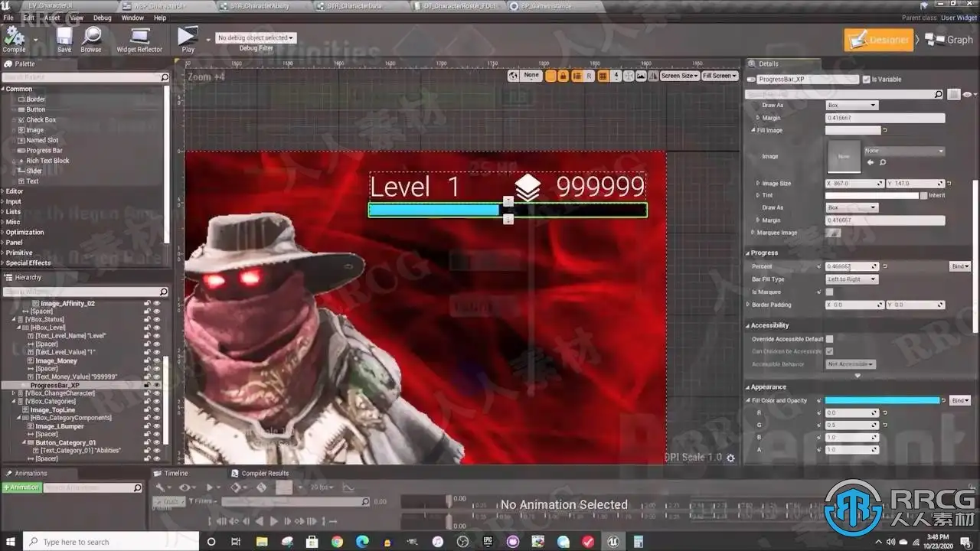This screenshot has width=980, height=551.
Task: Click the Percent value field
Action: pyautogui.click(x=852, y=266)
